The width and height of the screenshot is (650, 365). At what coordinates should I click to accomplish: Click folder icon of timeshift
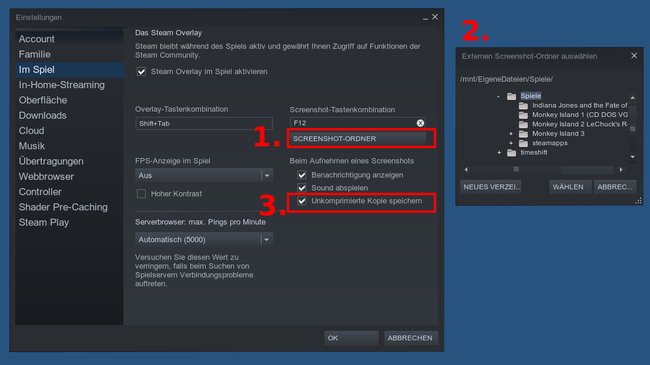(x=511, y=153)
